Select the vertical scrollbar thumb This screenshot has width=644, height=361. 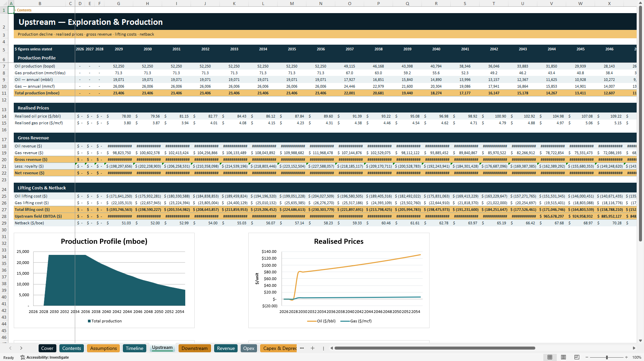640,124
